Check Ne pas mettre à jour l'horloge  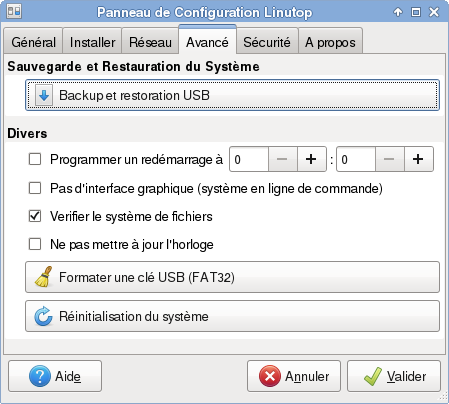pyautogui.click(x=35, y=244)
